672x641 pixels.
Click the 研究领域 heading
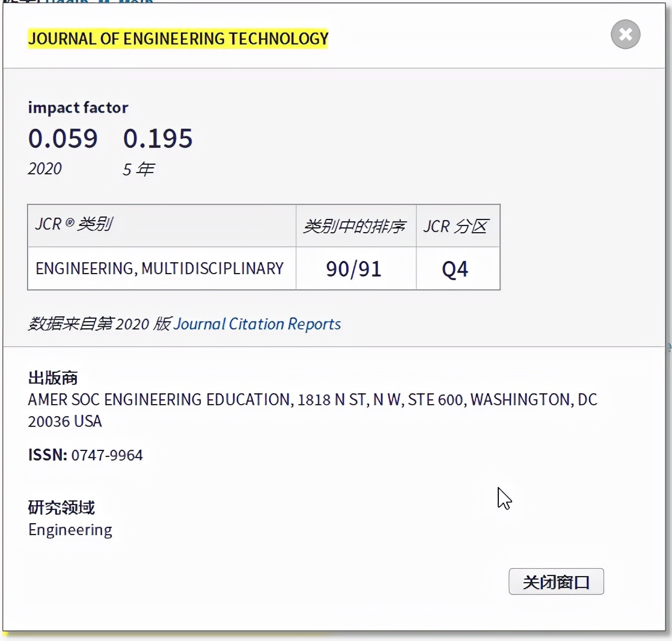coord(61,508)
